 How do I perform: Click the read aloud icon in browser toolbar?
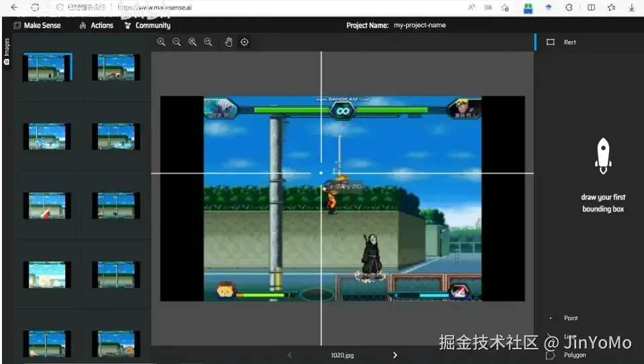pos(472,7)
